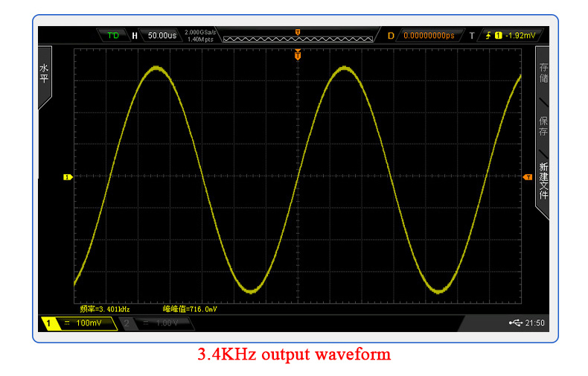Viewport: 588px width, 376px height.
Task: Click the USB connection status icon
Action: 516,323
